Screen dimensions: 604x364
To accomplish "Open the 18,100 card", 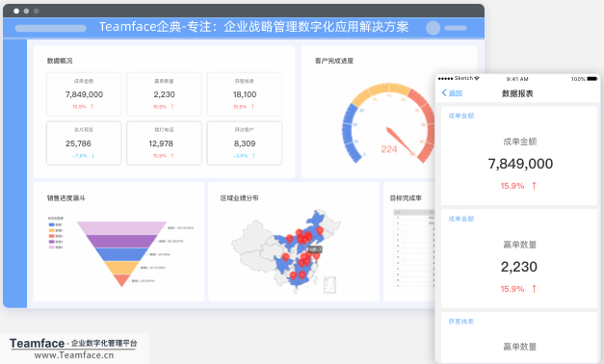I will coord(245,94).
